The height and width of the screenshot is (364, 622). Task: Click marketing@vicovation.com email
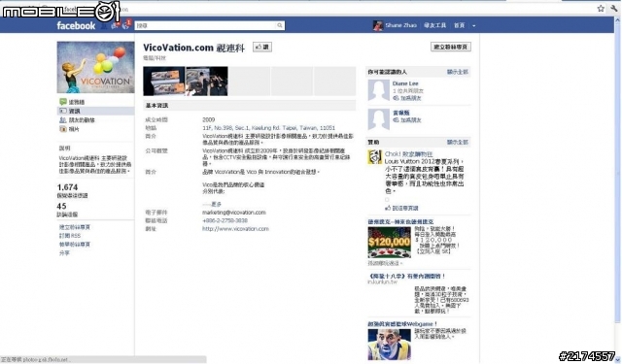point(234,213)
